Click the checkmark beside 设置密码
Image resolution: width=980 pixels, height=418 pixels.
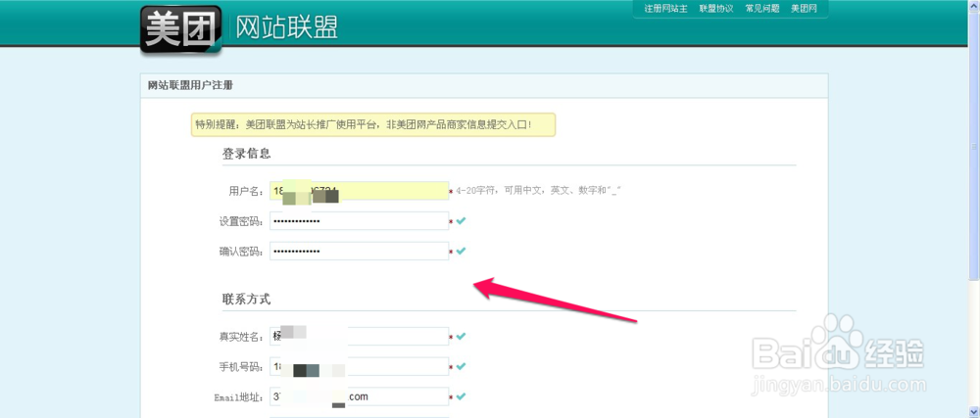pyautogui.click(x=462, y=221)
